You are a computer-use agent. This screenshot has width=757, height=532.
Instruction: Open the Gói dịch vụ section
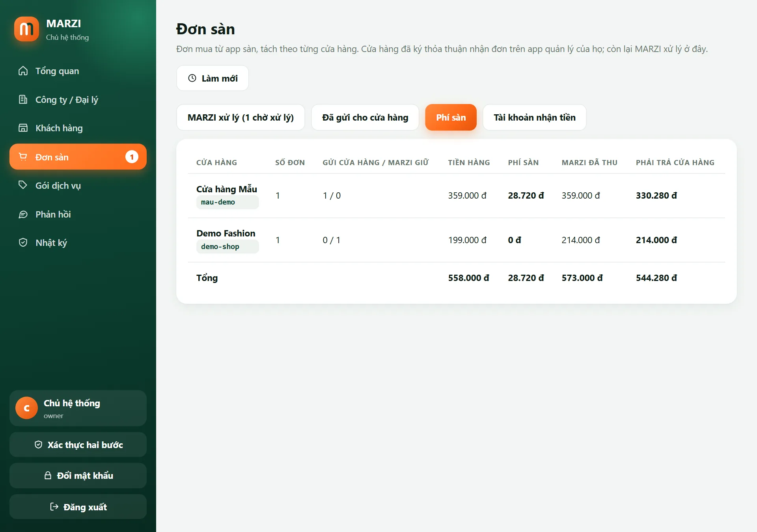[78, 185]
